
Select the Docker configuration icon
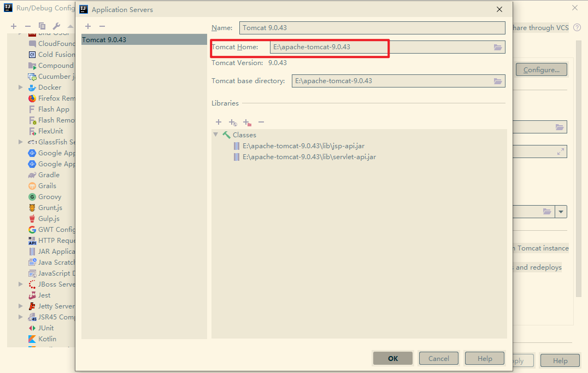(x=32, y=88)
